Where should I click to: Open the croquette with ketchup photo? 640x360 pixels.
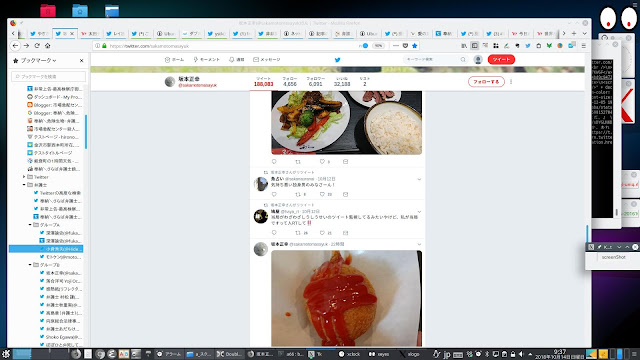point(347,298)
